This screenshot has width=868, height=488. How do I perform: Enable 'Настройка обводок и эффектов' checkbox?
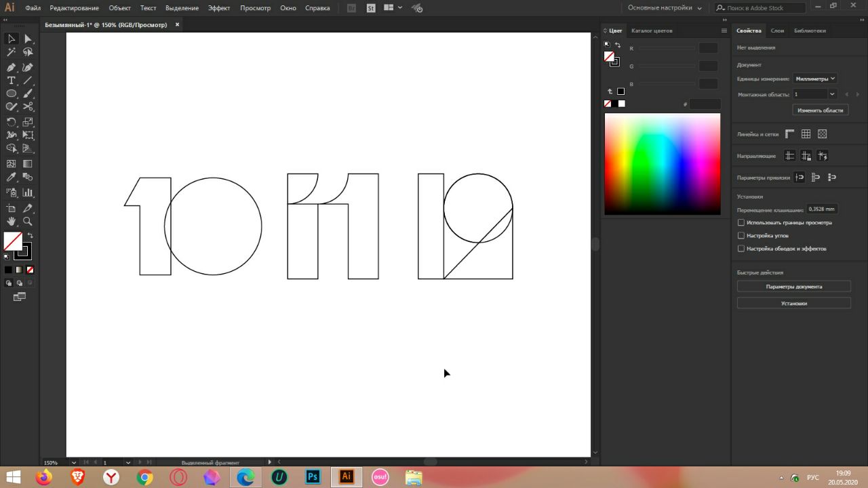[741, 249]
